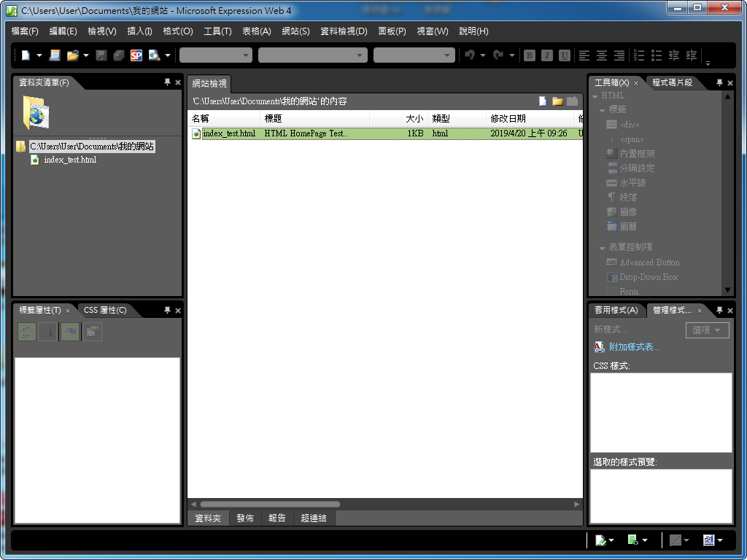Open the first style combo box in the toolbar
The width and height of the screenshot is (747, 560).
click(x=216, y=55)
